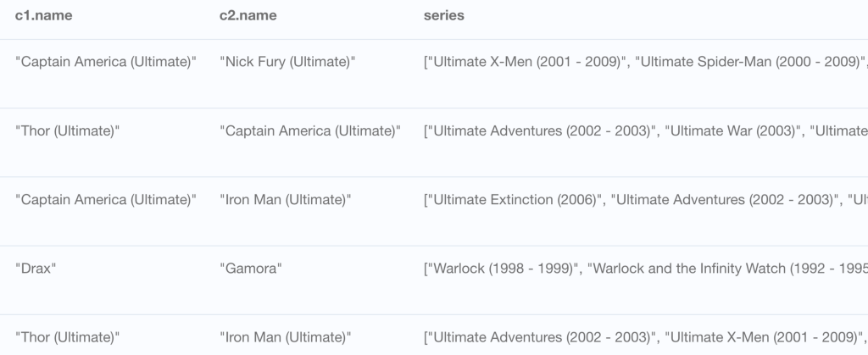
Task: Click the series list with "Ultimate War (2003)"
Action: tap(645, 131)
